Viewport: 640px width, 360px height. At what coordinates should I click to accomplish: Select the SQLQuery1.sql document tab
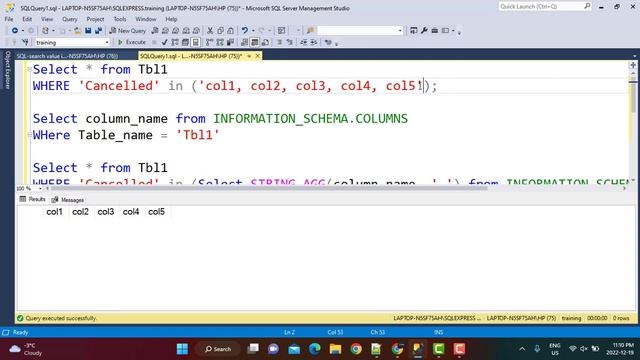pyautogui.click(x=191, y=56)
